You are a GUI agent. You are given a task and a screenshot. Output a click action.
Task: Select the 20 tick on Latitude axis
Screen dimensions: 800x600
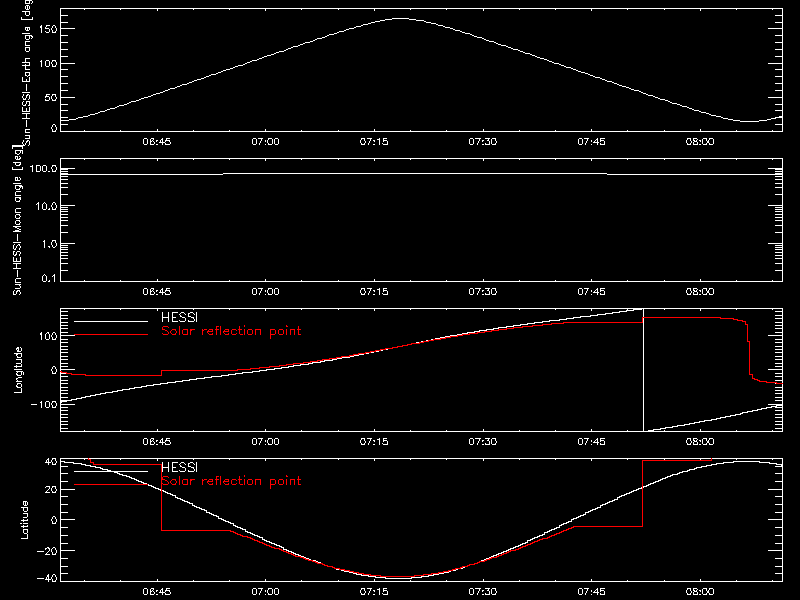51,490
